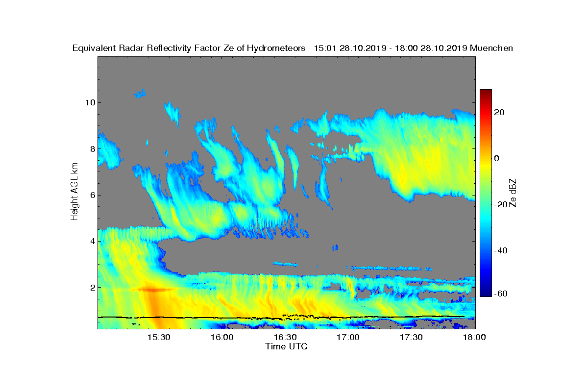Viewport: 588px width, 392px height.
Task: Click the colorbar value -20
Action: [x=500, y=204]
